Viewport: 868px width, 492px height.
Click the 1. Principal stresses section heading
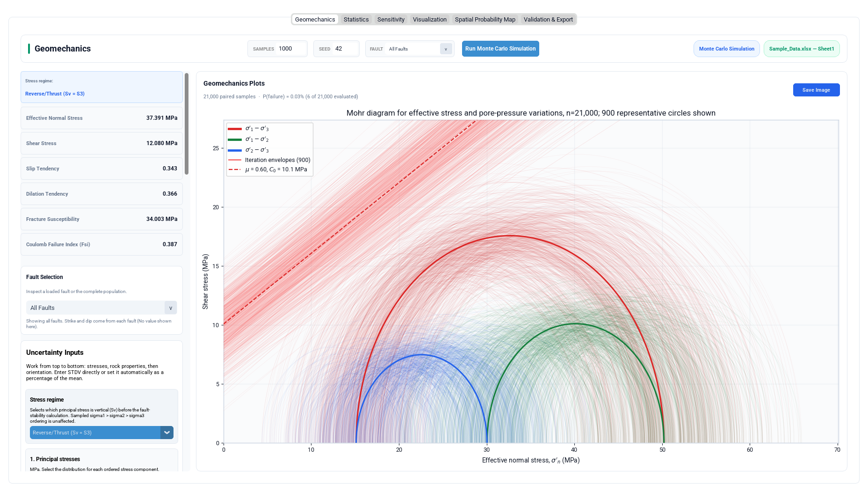click(x=55, y=459)
